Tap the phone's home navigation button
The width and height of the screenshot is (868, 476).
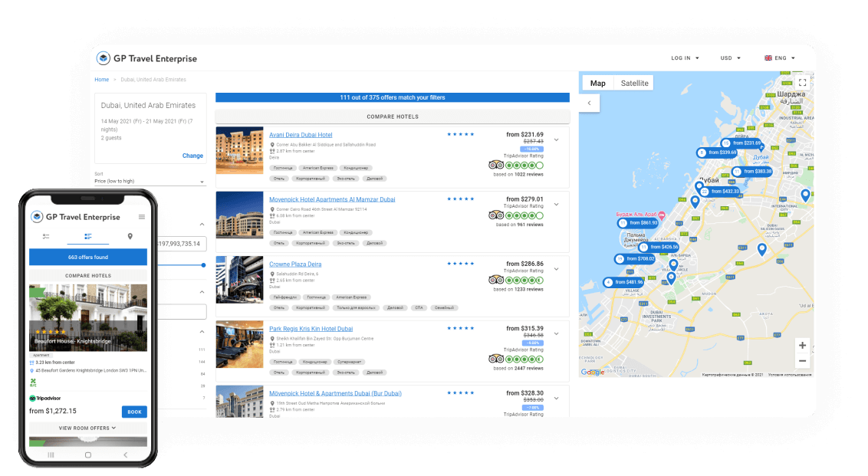pyautogui.click(x=88, y=455)
